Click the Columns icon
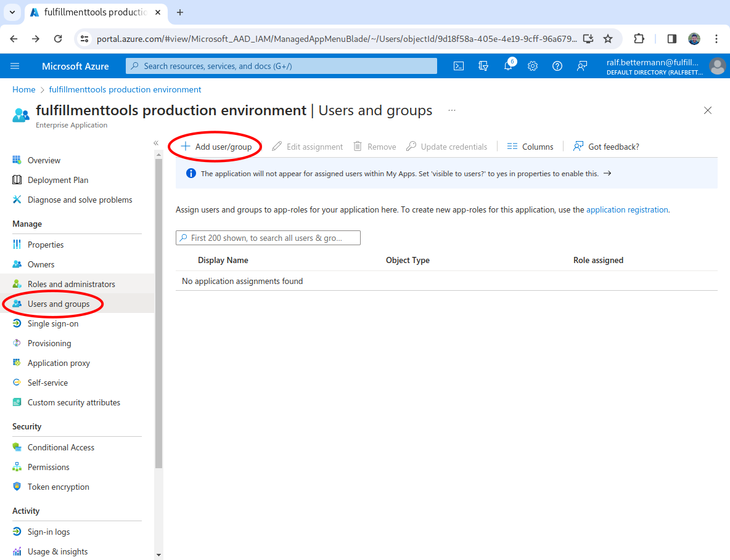The height and width of the screenshot is (560, 730). [512, 146]
